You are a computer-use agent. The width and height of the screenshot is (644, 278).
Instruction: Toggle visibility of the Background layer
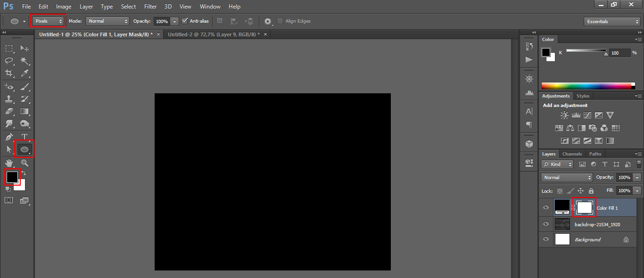click(x=546, y=239)
